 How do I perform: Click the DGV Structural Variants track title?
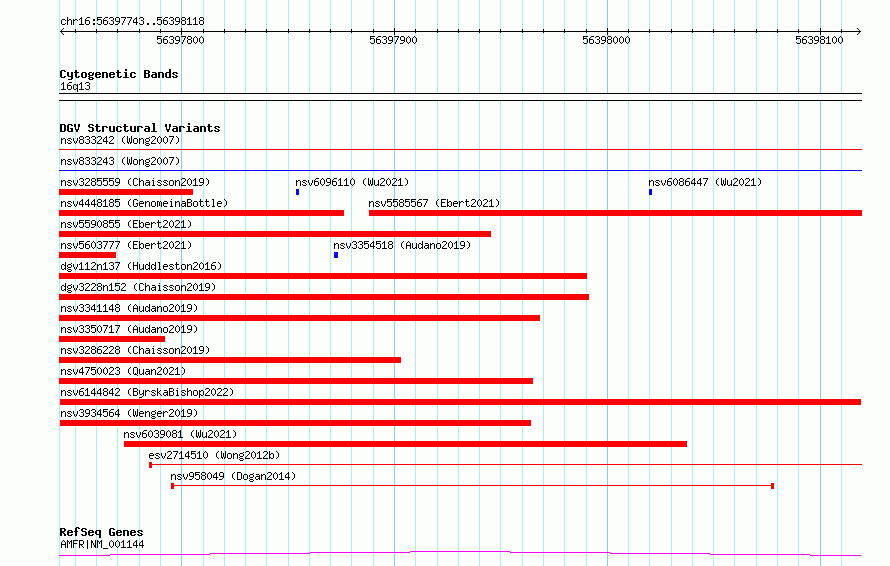pos(140,128)
